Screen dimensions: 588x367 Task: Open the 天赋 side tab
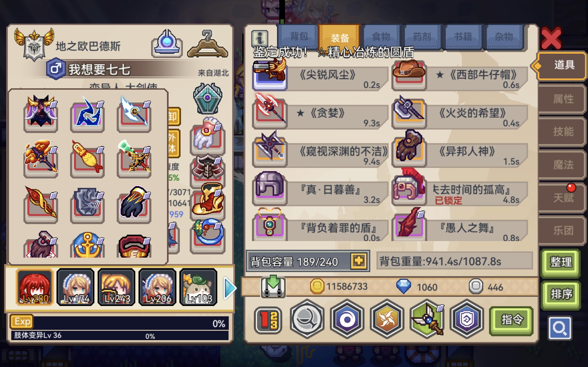click(x=563, y=197)
